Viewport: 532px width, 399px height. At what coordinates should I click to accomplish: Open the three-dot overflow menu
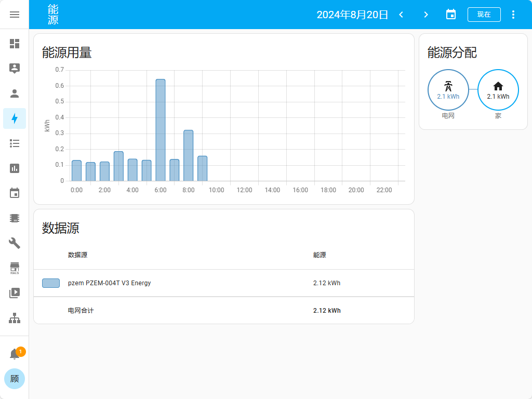click(x=513, y=15)
